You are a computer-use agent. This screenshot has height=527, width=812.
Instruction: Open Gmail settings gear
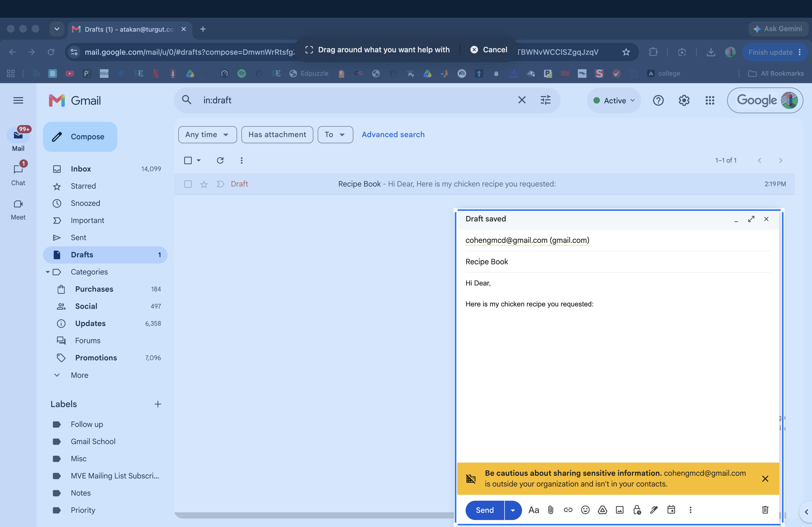(x=684, y=100)
